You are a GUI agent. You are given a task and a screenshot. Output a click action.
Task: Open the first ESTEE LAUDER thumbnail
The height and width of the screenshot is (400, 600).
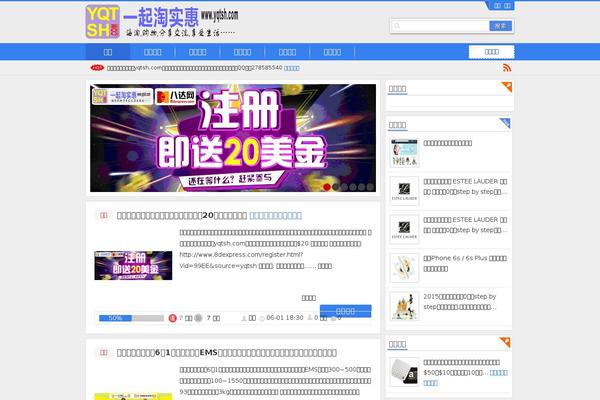click(x=404, y=191)
